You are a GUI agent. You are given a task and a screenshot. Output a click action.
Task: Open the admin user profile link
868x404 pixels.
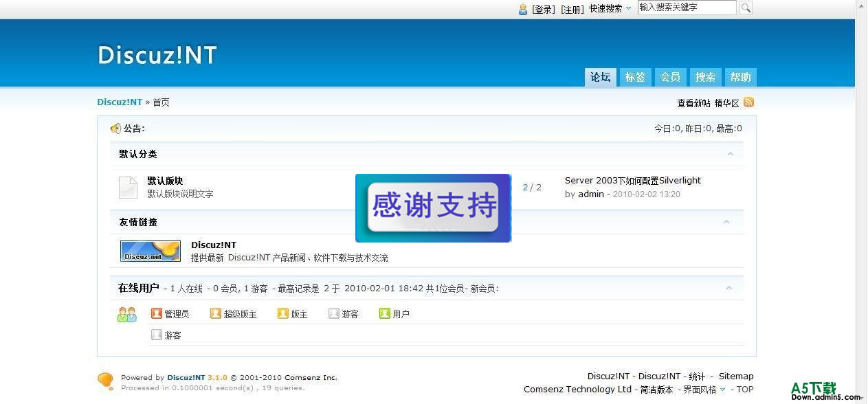591,194
